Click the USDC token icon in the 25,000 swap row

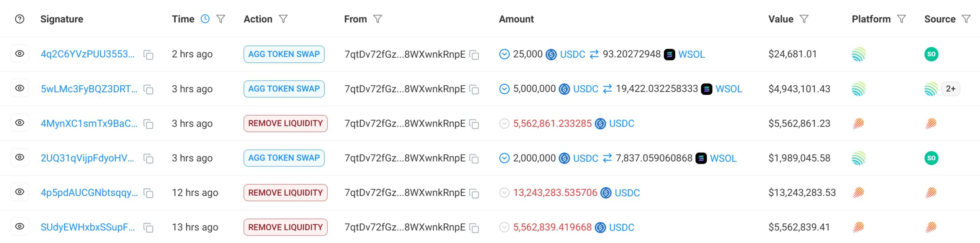click(x=551, y=54)
